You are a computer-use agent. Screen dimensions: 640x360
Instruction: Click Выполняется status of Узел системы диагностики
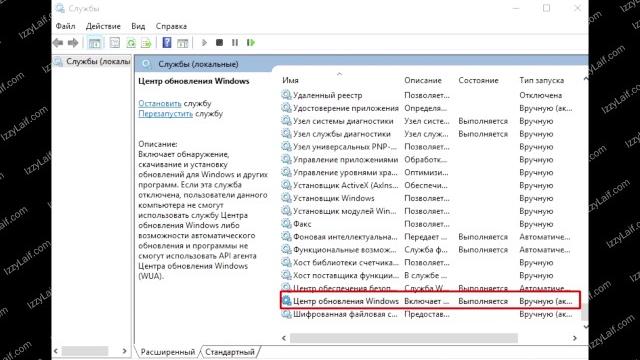pos(483,121)
